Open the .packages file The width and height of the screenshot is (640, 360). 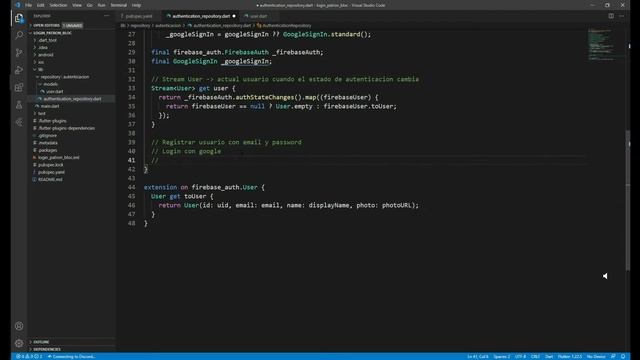click(48, 150)
